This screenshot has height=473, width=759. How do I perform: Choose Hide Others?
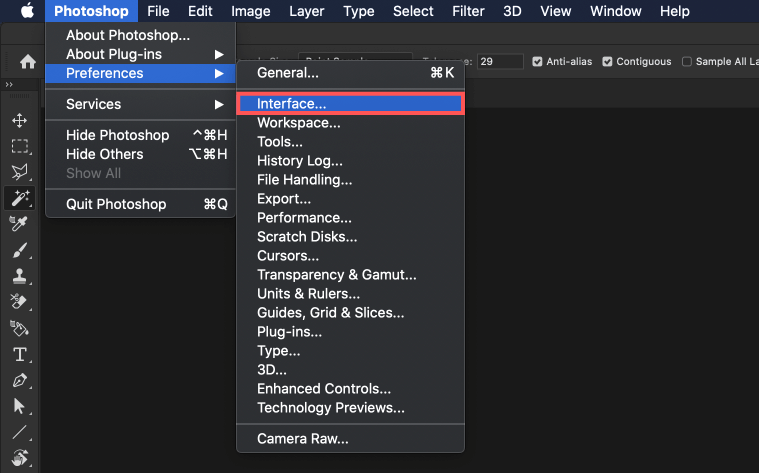point(140,154)
